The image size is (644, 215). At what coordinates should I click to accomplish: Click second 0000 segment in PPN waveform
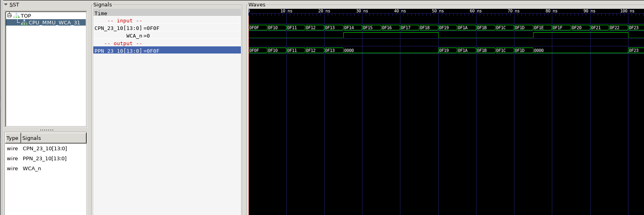point(581,50)
